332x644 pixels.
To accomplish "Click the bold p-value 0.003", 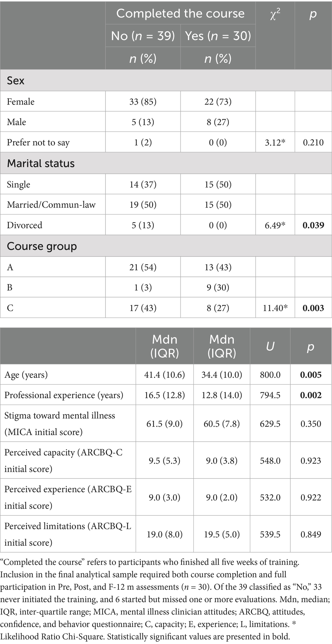I will pos(313,308).
